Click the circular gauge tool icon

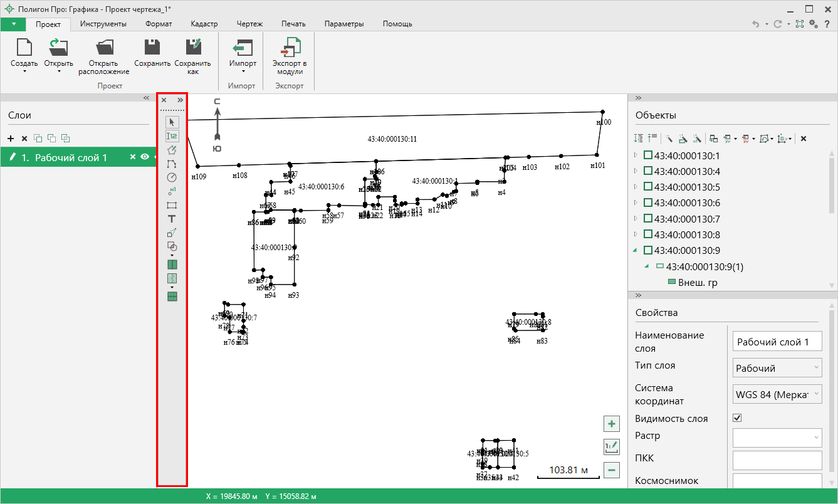pos(172,177)
